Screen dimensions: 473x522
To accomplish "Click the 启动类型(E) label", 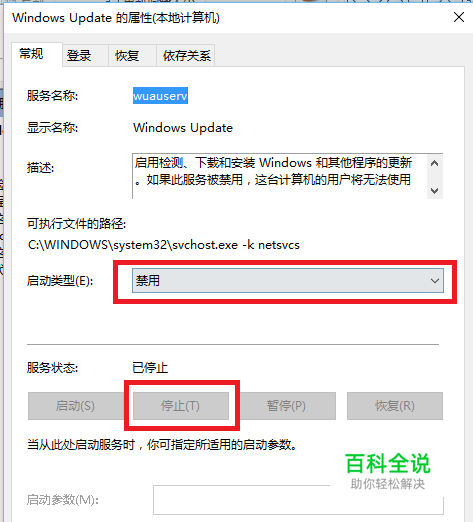I will (x=60, y=281).
